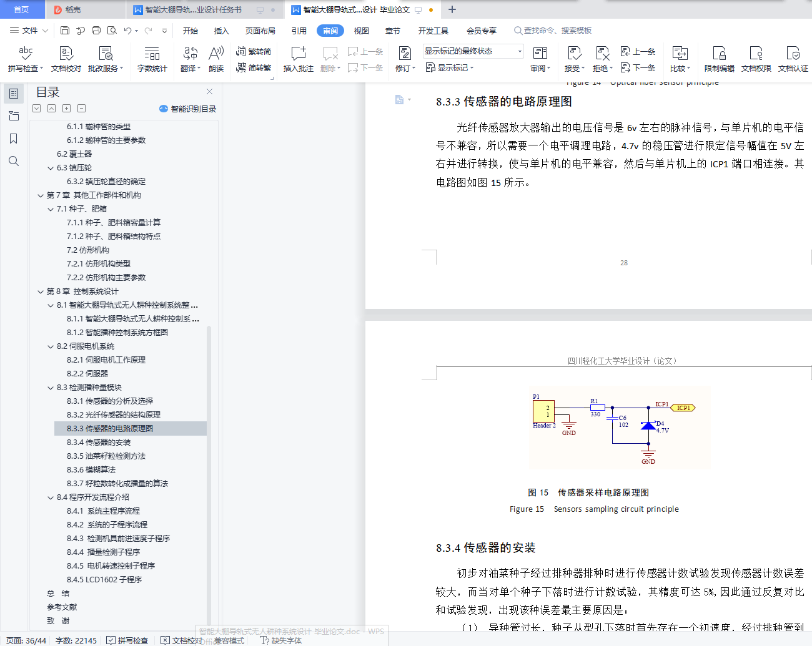Open the 页面布局 ribbon tab

click(260, 31)
